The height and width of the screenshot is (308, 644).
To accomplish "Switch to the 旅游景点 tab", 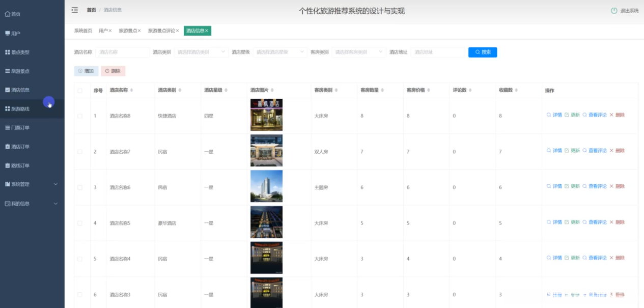I will pos(127,31).
